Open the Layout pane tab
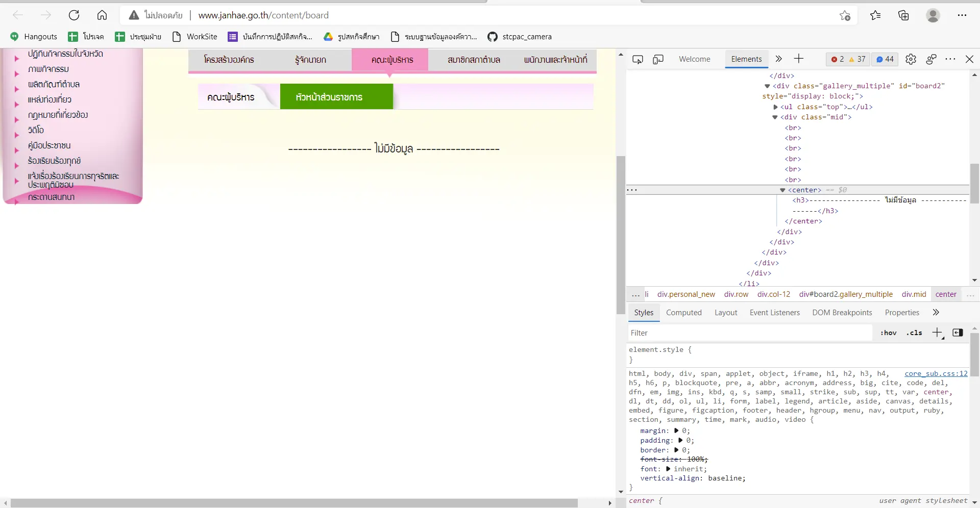 coord(726,313)
